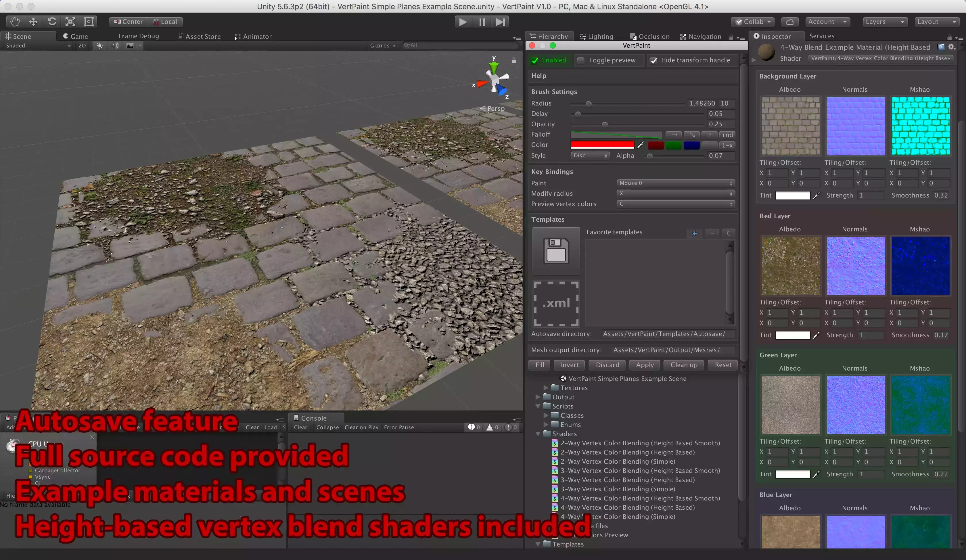Screen dimensions: 966x560
Task: Select the Rotate tool icon
Action: 52,22
